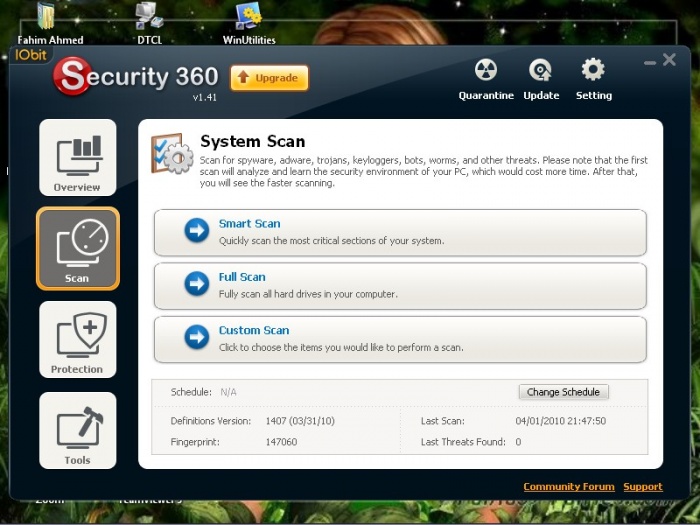The width and height of the screenshot is (700, 525).
Task: Click the Definitions Version value 1407 (03/31/10)
Action: pyautogui.click(x=300, y=421)
